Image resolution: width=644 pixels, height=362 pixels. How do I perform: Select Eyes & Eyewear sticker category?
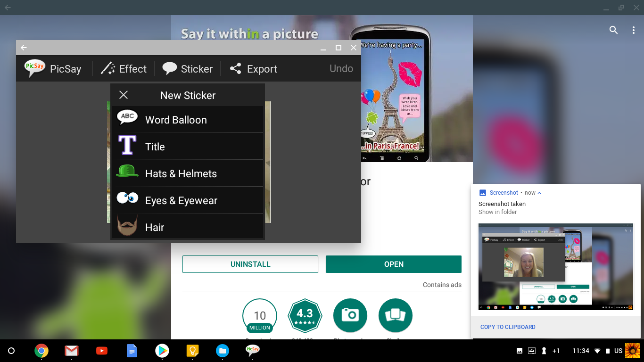pyautogui.click(x=188, y=200)
